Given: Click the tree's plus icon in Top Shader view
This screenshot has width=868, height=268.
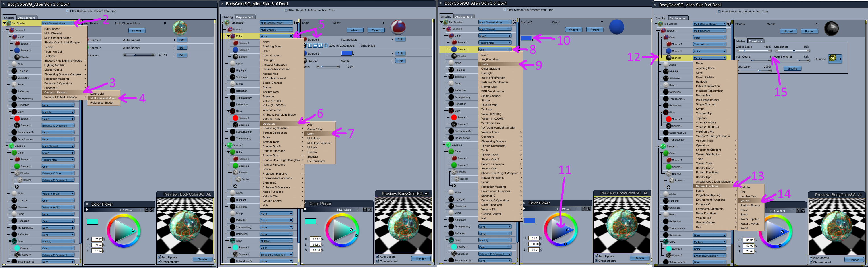Looking at the screenshot, I should 17,187.
